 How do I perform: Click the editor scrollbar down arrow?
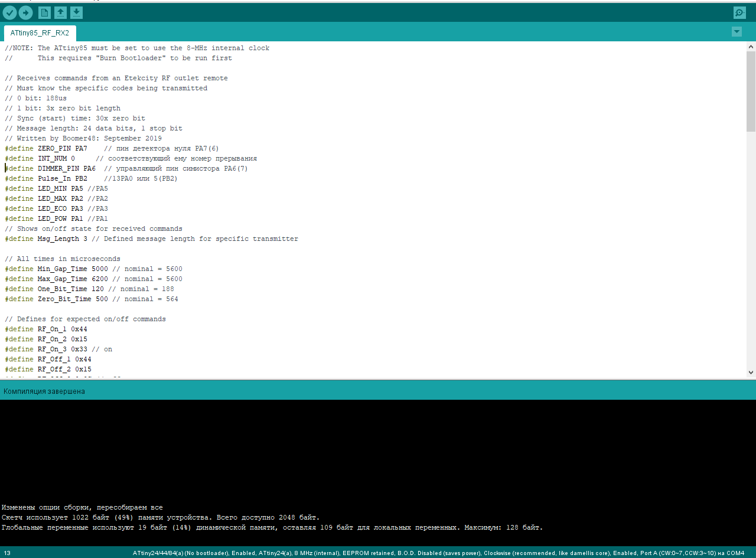[751, 372]
